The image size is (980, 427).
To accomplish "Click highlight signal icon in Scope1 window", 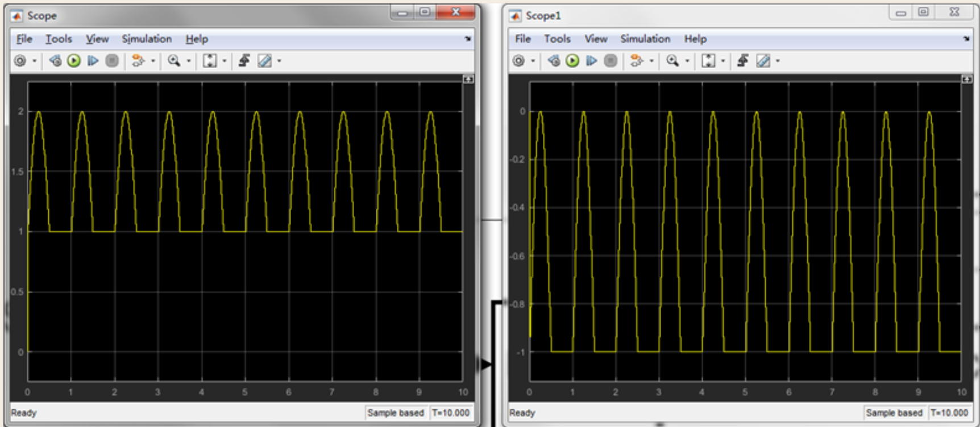I will click(x=636, y=61).
